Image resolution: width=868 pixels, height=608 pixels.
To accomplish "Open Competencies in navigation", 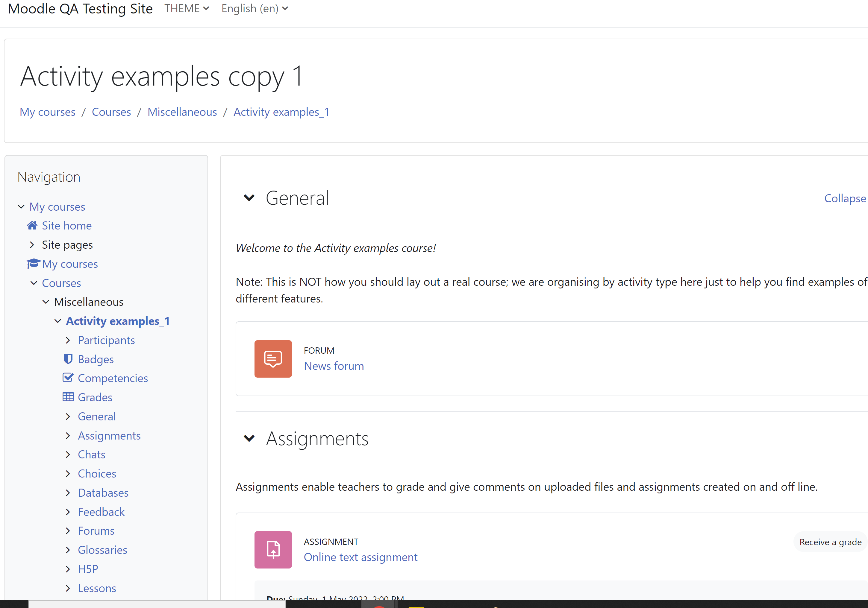I will (113, 378).
